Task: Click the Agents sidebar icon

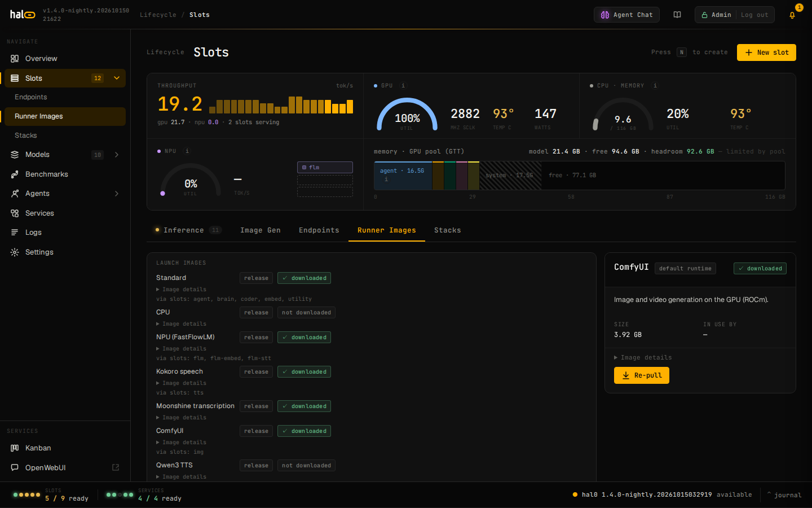Action: [15, 194]
